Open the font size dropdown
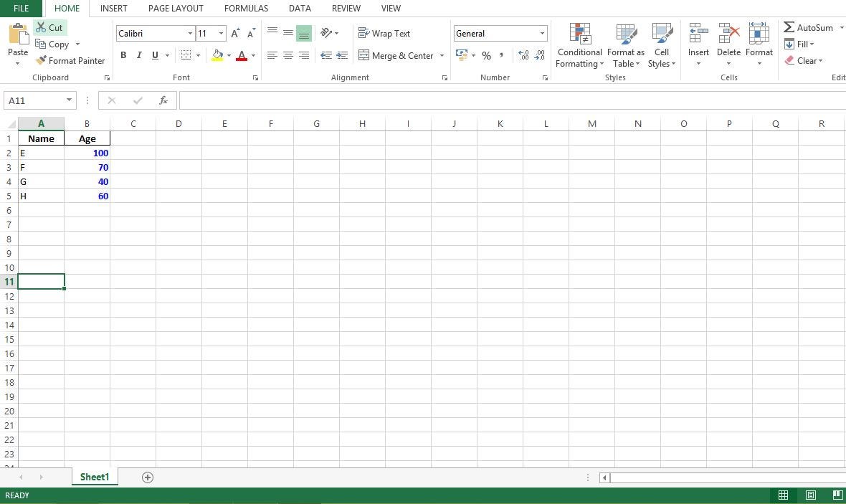Image resolution: width=846 pixels, height=504 pixels. 222,34
